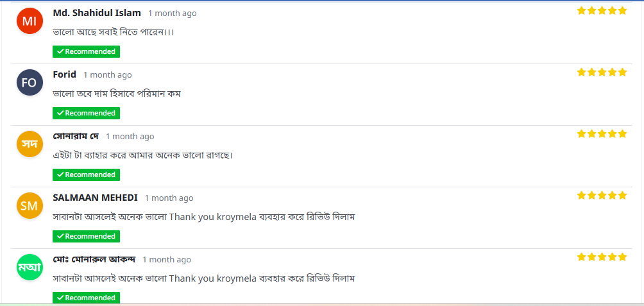Click the Recommended badge under Md. Shahidul Islam's review
The height and width of the screenshot is (306, 644).
tap(86, 51)
